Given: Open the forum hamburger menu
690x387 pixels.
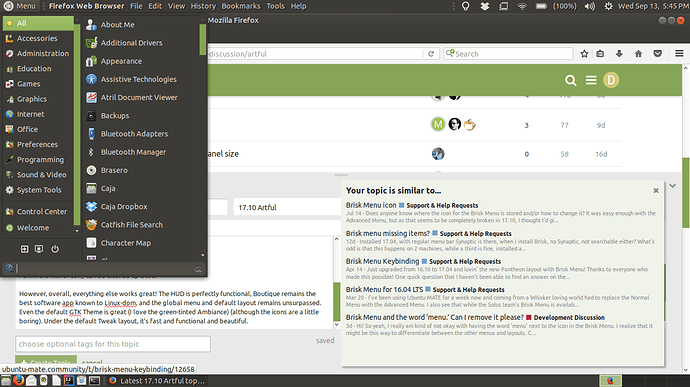Looking at the screenshot, I should pos(591,80).
